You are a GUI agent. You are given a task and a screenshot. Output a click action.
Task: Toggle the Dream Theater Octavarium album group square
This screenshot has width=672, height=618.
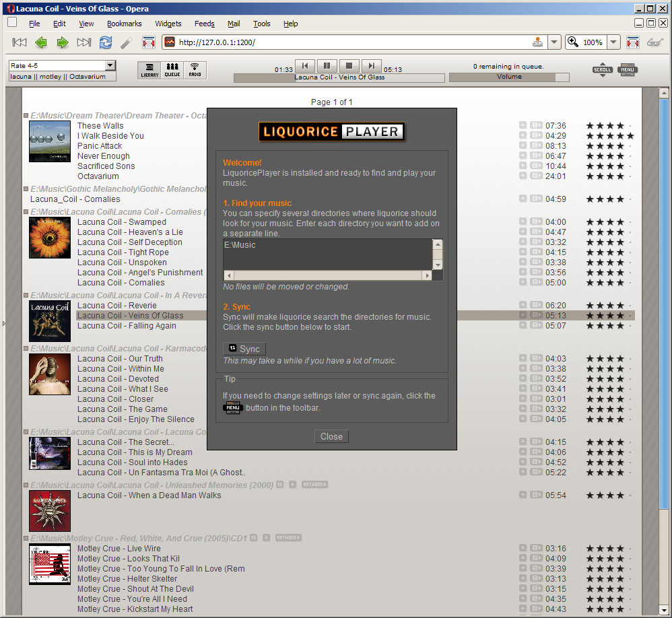pos(26,116)
